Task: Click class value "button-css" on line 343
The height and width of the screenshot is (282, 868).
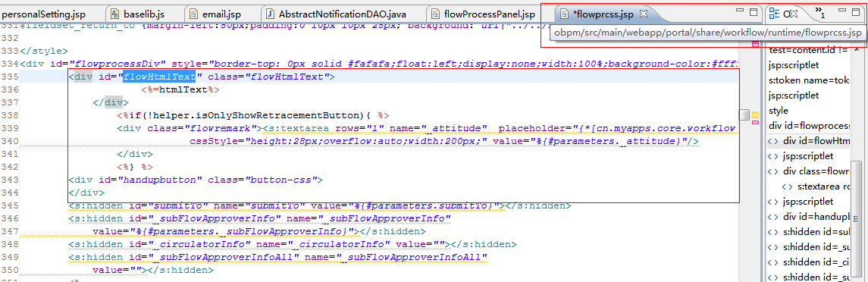Action: pyautogui.click(x=284, y=180)
